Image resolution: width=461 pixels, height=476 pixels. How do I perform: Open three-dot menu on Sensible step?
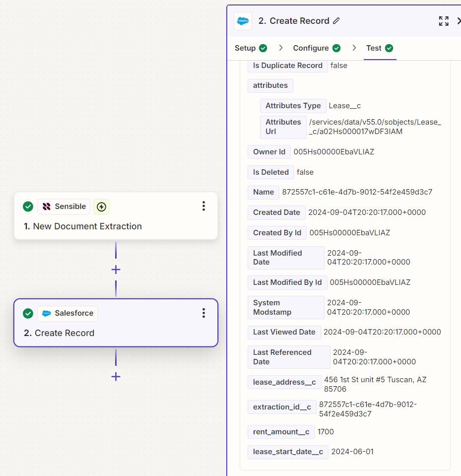(x=203, y=206)
